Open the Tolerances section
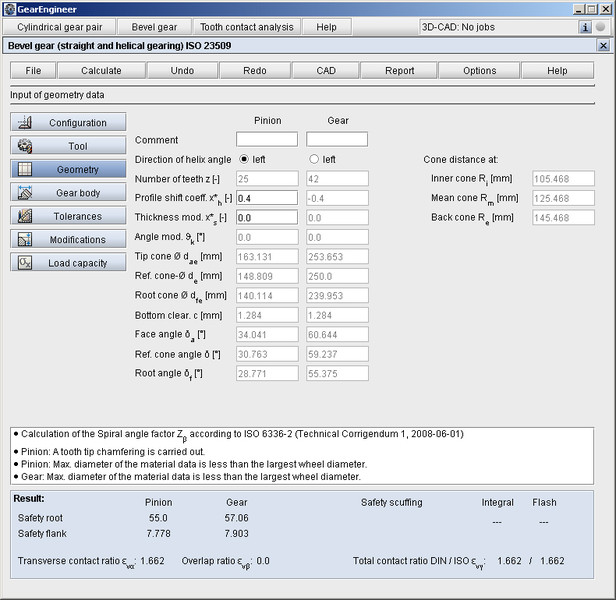The image size is (616, 600). click(x=69, y=216)
